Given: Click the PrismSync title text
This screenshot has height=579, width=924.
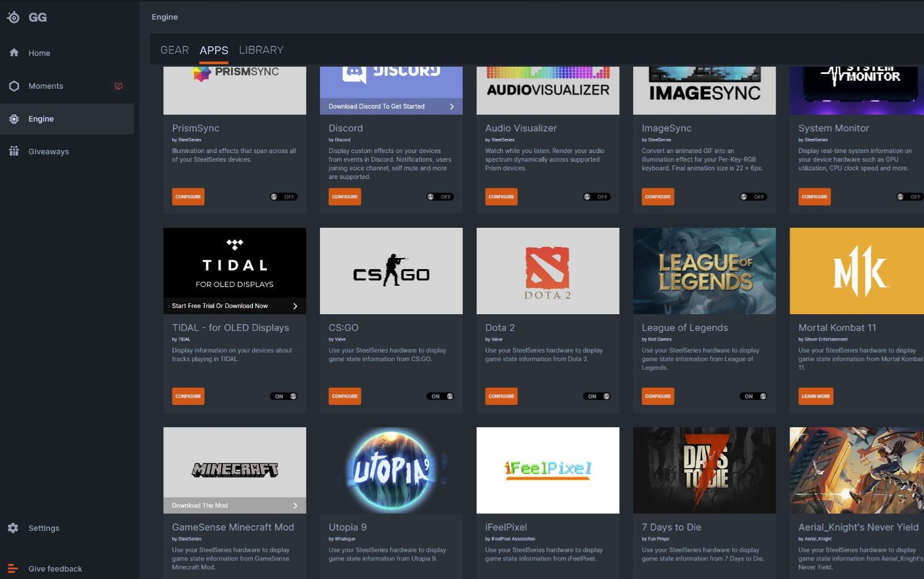Looking at the screenshot, I should pyautogui.click(x=196, y=128).
